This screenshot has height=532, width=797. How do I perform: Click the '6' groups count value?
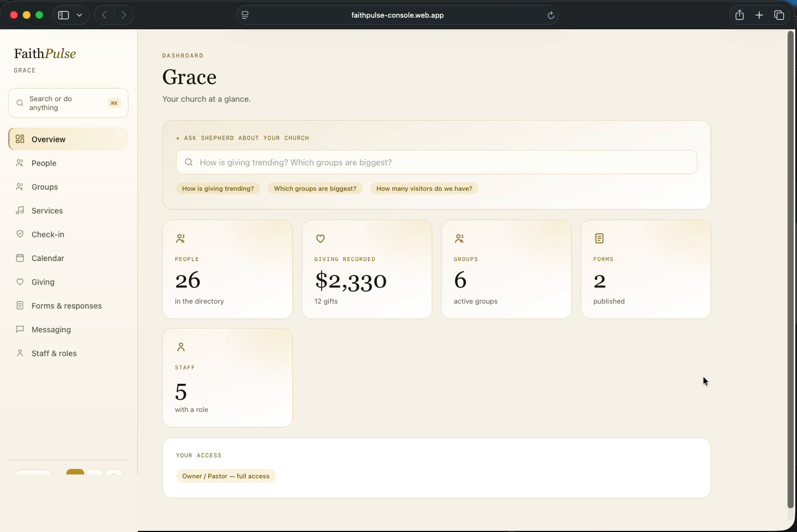460,280
